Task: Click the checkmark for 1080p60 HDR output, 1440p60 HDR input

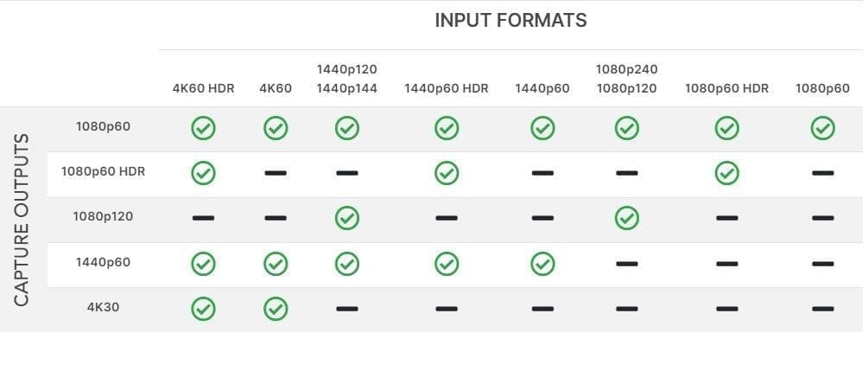Action: 447,173
